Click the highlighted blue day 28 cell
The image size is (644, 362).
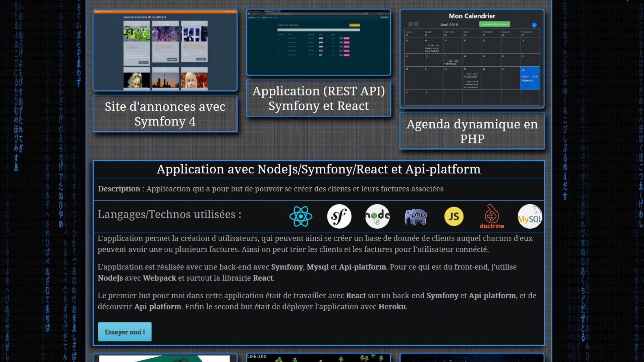coord(530,78)
